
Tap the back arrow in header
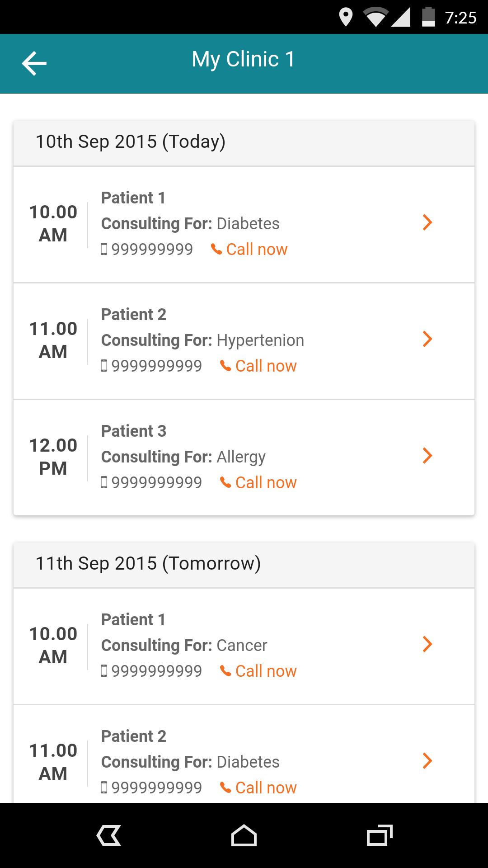pos(34,63)
